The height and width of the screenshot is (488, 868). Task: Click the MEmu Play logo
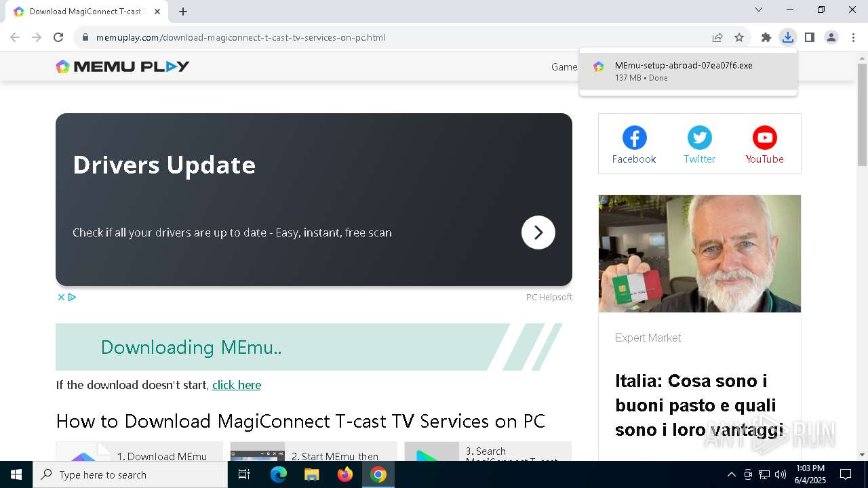pos(123,66)
